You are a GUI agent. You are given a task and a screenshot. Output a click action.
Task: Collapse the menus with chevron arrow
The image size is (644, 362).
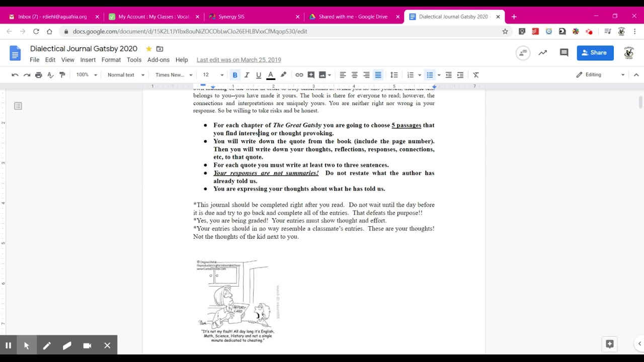(636, 75)
